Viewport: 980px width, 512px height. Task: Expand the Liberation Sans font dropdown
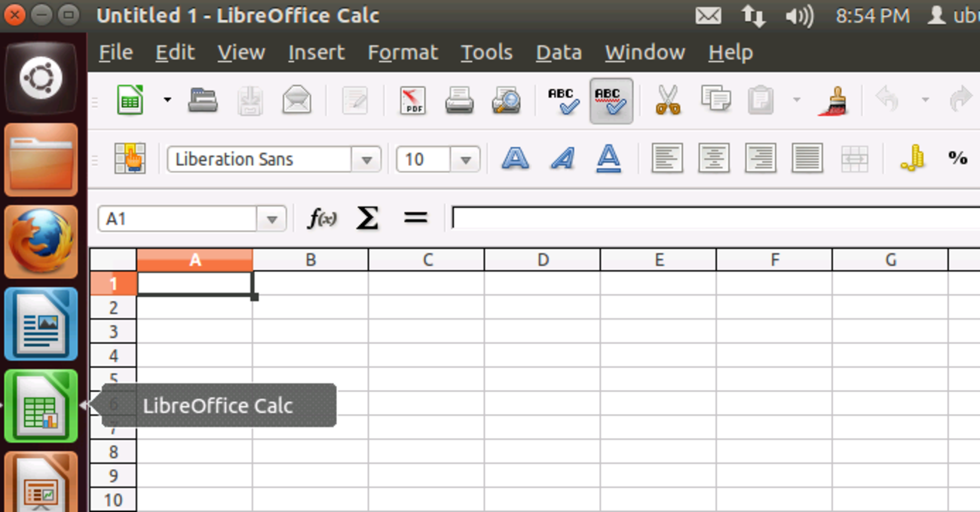pyautogui.click(x=366, y=160)
